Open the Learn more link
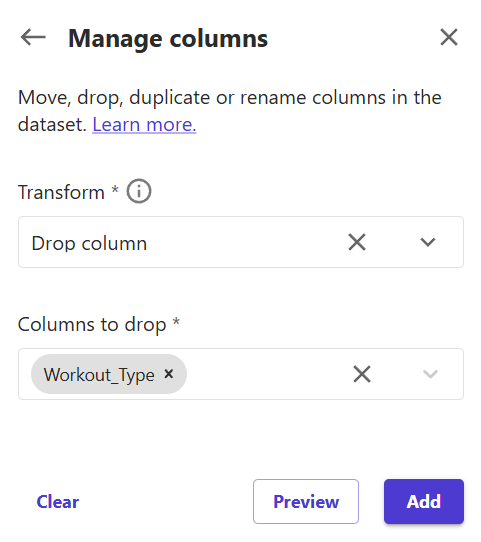481x542 pixels. (x=144, y=124)
